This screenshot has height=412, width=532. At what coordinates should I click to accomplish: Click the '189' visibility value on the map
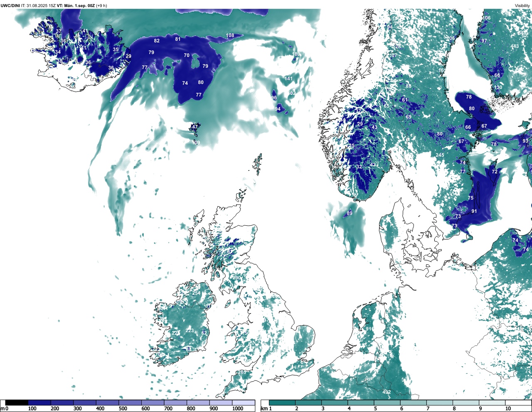point(296,54)
